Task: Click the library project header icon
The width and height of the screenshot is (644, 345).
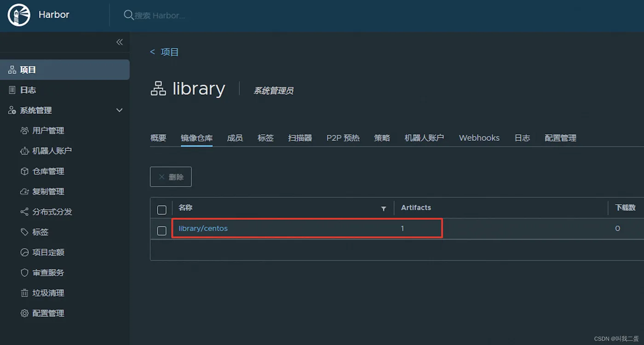Action: pyautogui.click(x=158, y=88)
